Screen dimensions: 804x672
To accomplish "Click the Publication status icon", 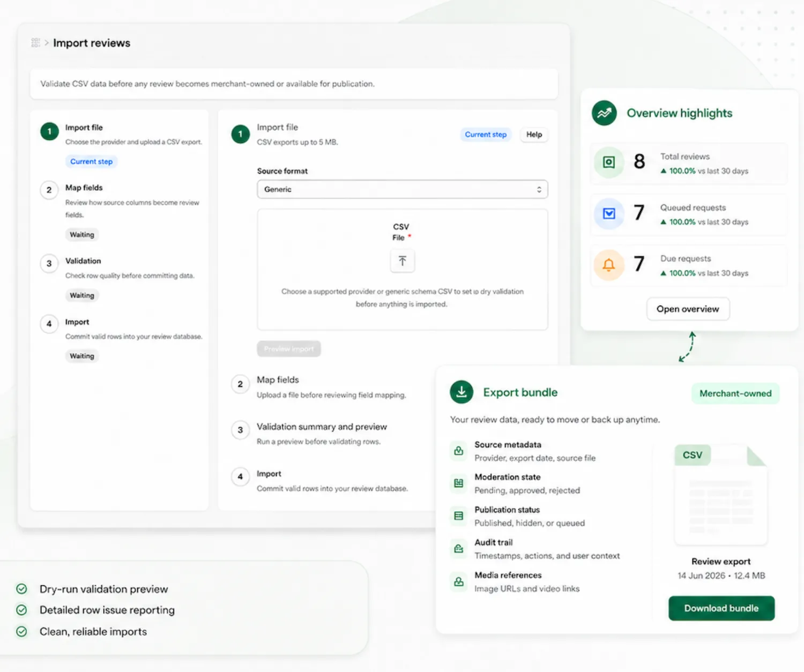I will tap(459, 516).
